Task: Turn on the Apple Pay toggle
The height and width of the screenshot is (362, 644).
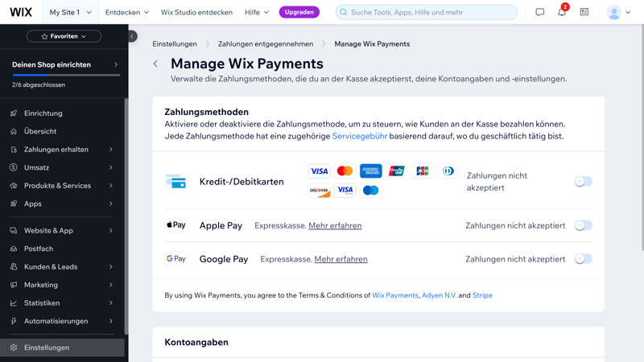Action: pyautogui.click(x=583, y=225)
